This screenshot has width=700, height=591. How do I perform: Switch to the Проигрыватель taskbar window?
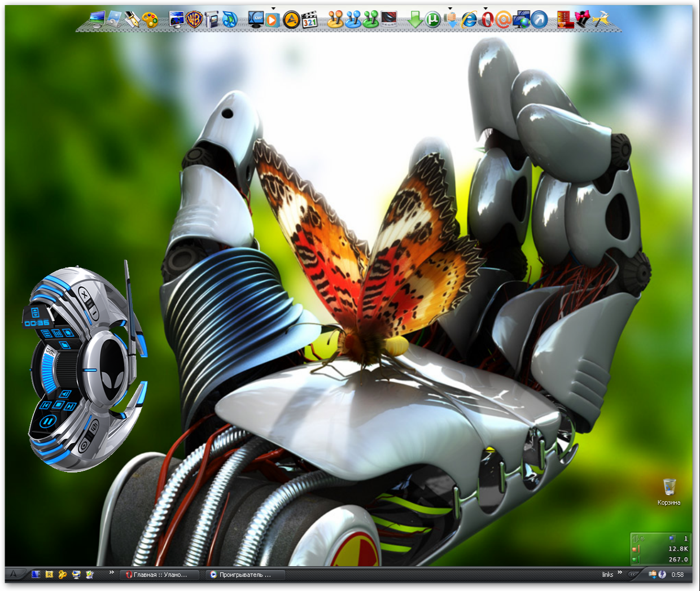pyautogui.click(x=243, y=575)
